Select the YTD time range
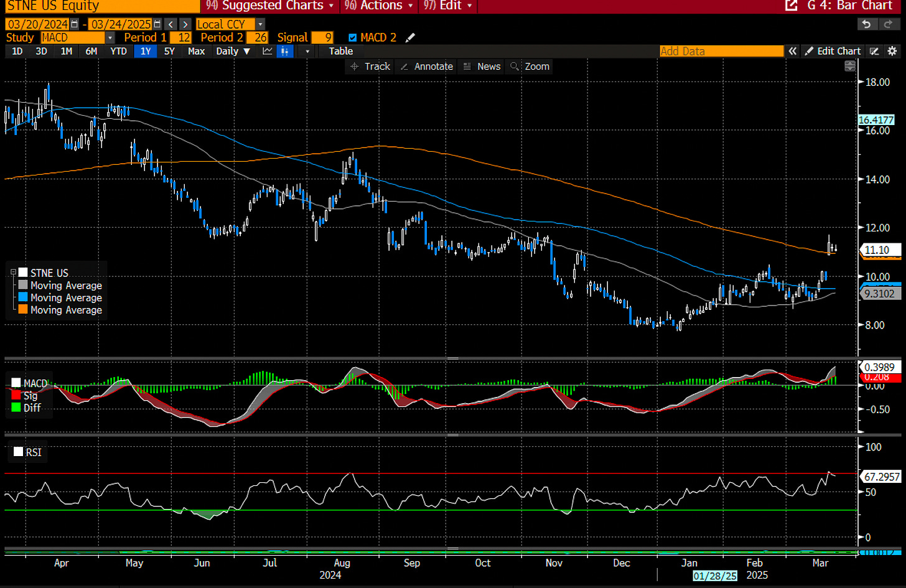 tap(118, 51)
